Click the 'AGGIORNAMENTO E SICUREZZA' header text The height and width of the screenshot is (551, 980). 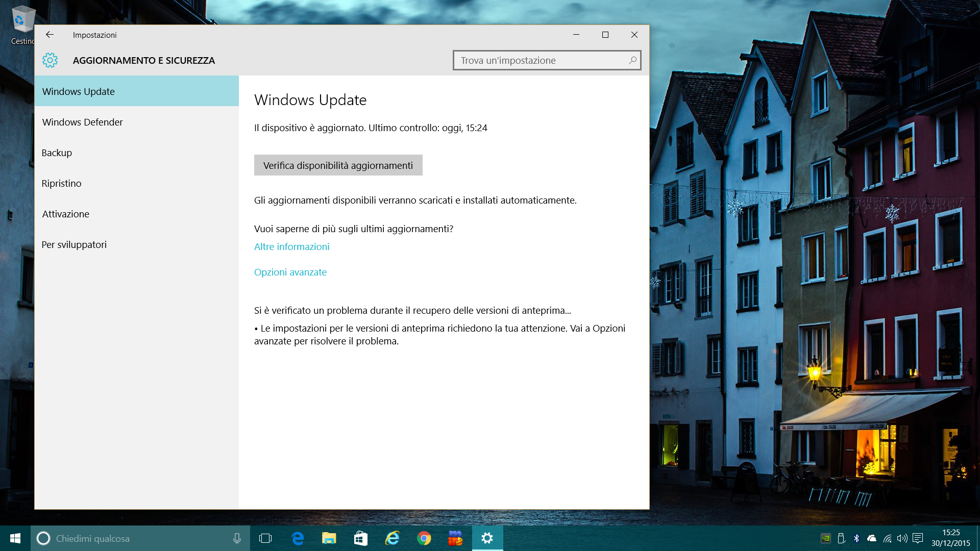[x=144, y=60]
